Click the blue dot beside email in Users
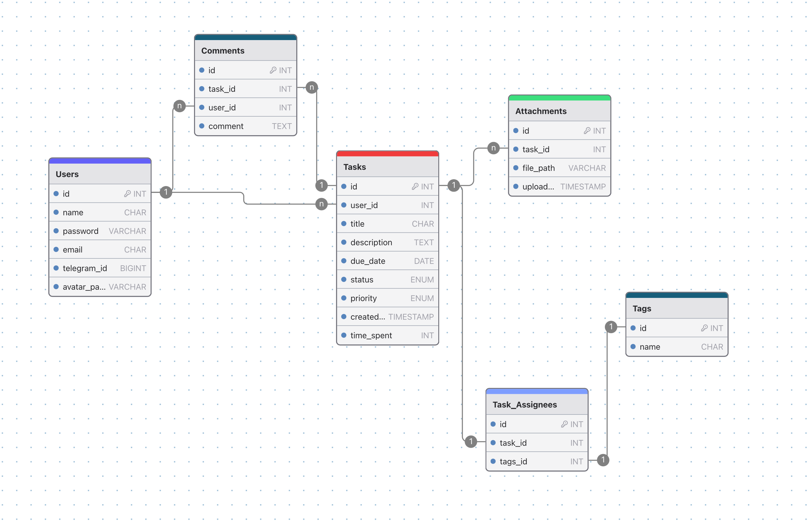This screenshot has height=521, width=812. tap(56, 249)
